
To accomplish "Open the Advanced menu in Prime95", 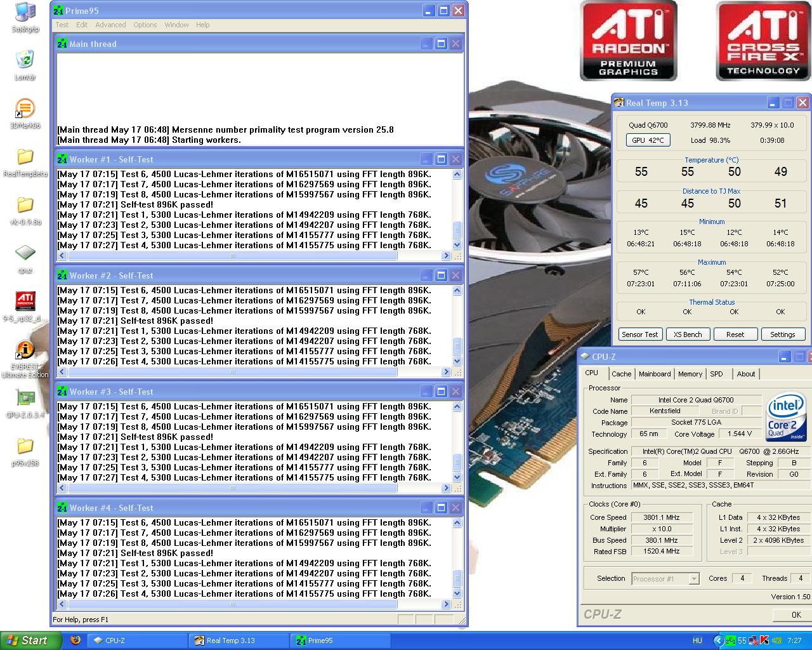I will (x=110, y=25).
